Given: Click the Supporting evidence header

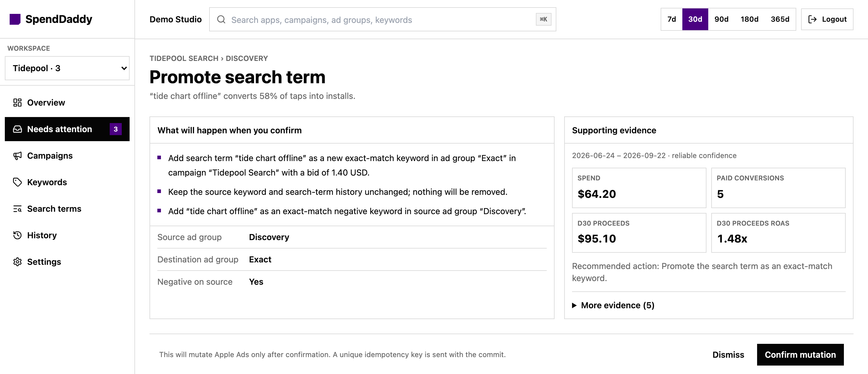Looking at the screenshot, I should [x=614, y=130].
